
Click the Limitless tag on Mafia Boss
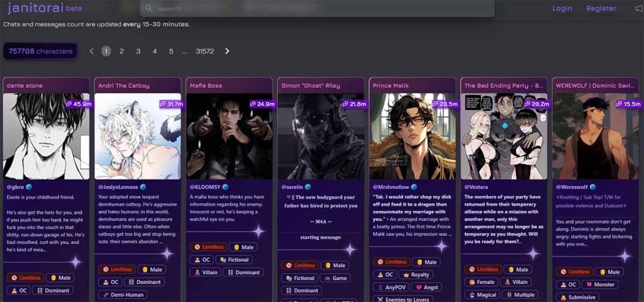pos(208,247)
